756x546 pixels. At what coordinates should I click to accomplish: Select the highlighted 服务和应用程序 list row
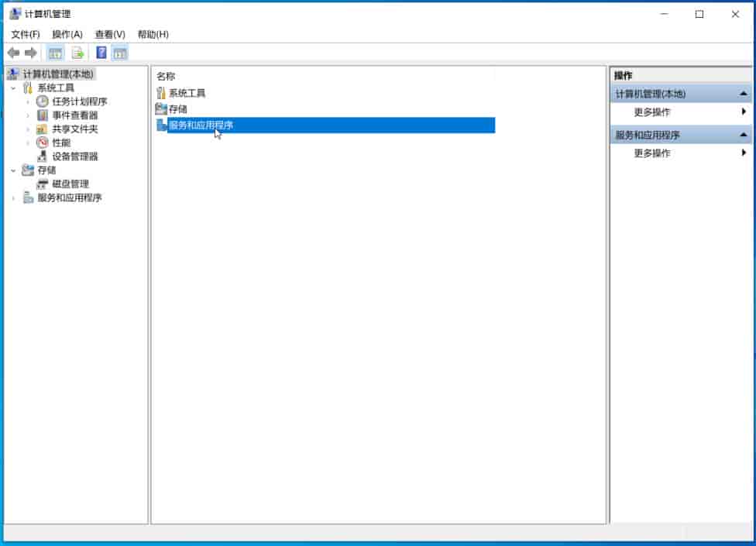point(325,125)
